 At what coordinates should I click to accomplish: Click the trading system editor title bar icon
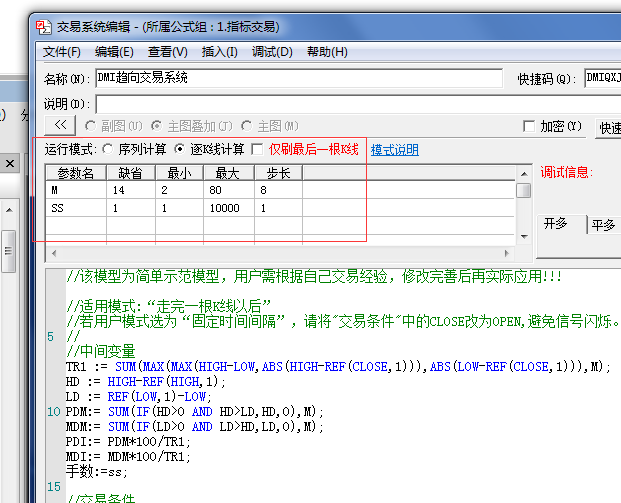pos(43,26)
